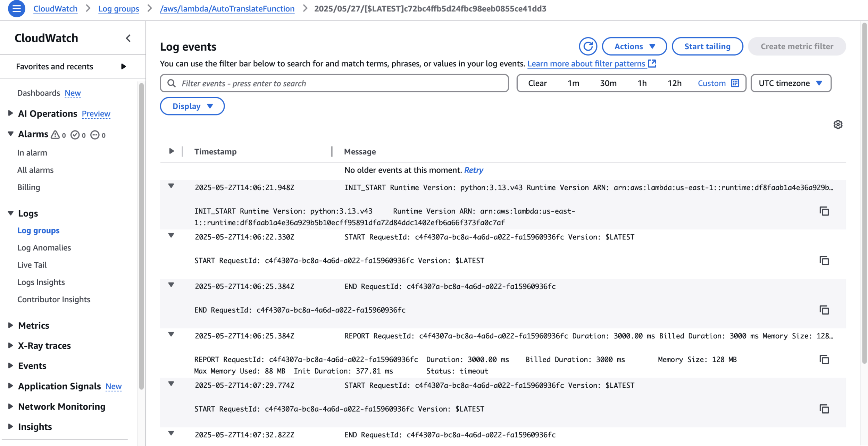Screen dimensions: 868x446
Task: Click the refresh log events icon
Action: (588, 47)
